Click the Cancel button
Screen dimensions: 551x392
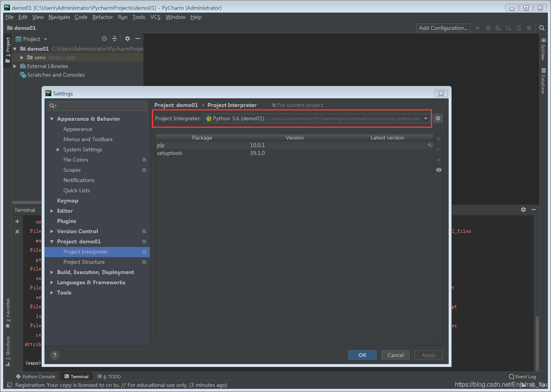(396, 355)
